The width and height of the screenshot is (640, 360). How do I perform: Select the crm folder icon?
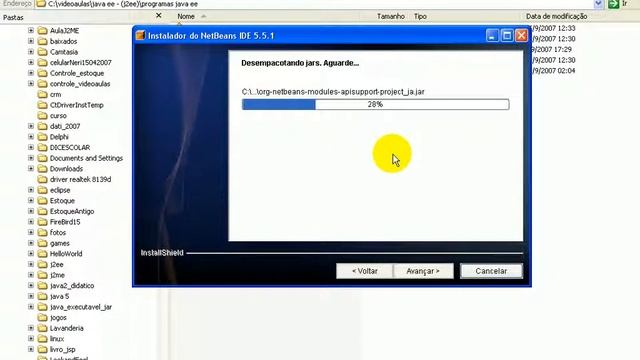pos(42,94)
